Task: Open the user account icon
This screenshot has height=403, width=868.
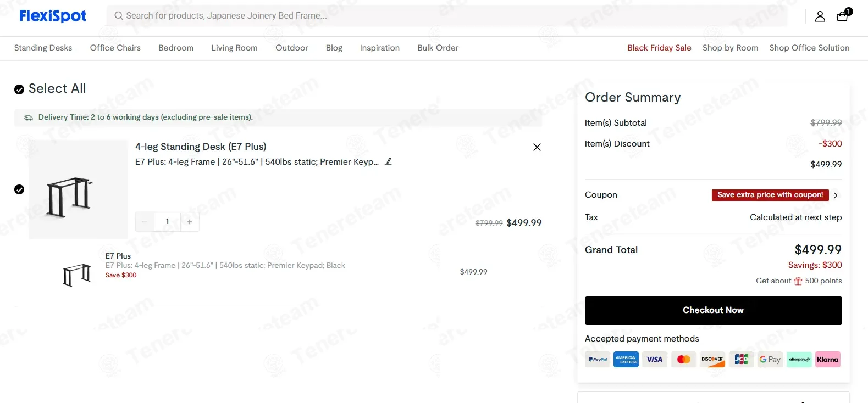Action: (x=820, y=16)
